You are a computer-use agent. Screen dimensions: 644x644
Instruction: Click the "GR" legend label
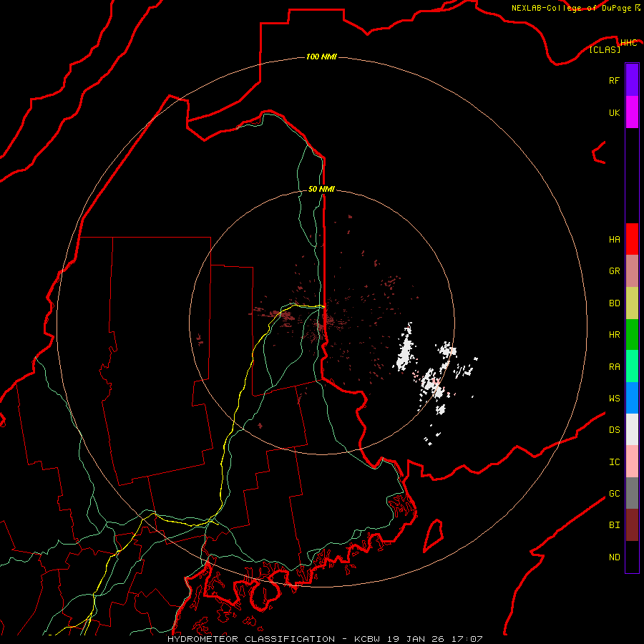tap(614, 271)
